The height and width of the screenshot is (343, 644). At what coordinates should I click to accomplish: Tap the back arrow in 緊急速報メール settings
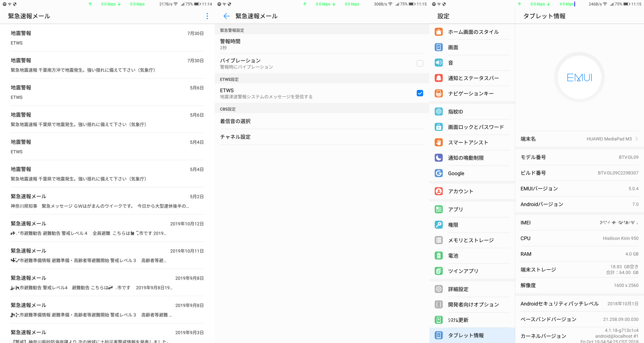pyautogui.click(x=226, y=16)
